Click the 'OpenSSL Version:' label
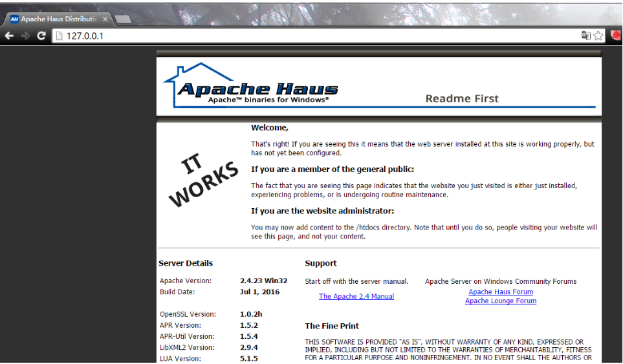 coord(188,314)
